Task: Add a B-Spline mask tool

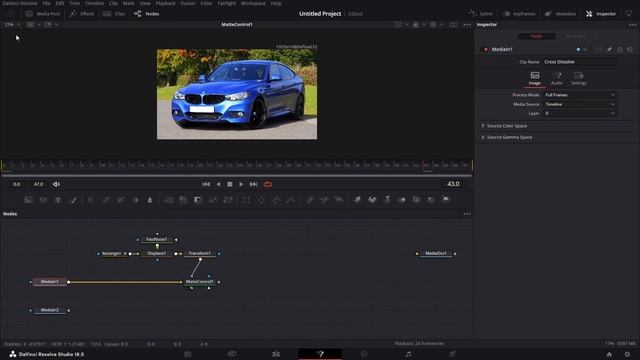Action: (x=291, y=200)
